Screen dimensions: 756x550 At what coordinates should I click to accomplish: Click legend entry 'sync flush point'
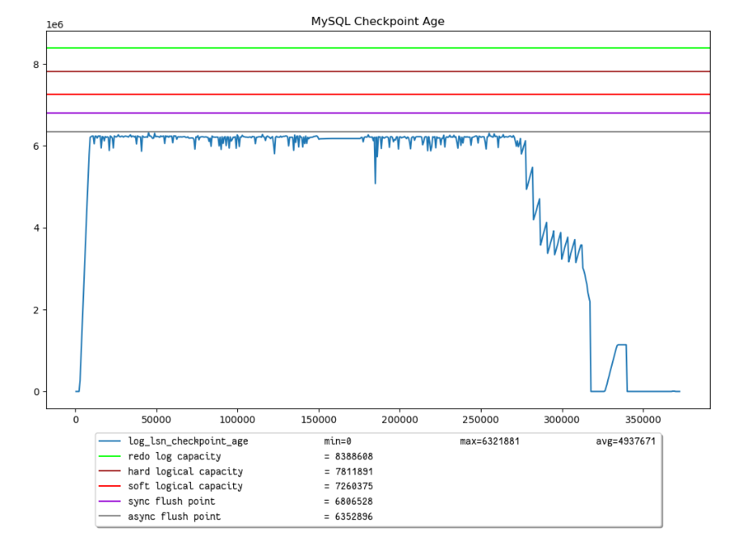click(x=172, y=501)
